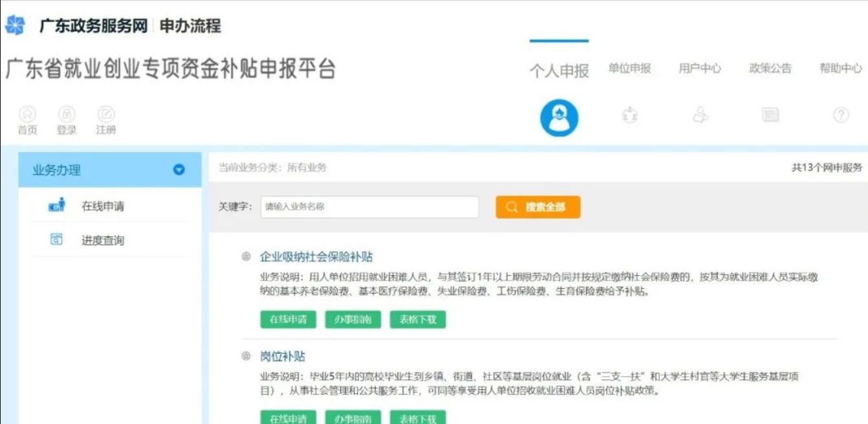868x424 pixels.
Task: Click the Guangdong government service logo icon
Action: pos(15,26)
